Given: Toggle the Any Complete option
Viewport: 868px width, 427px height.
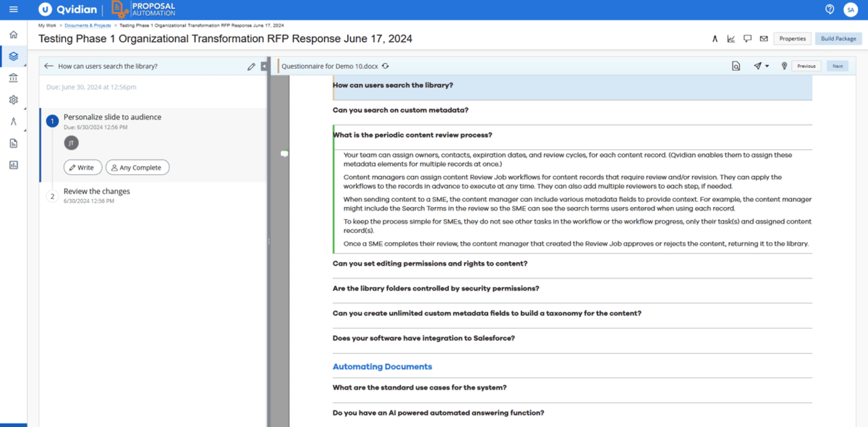Looking at the screenshot, I should click(137, 166).
